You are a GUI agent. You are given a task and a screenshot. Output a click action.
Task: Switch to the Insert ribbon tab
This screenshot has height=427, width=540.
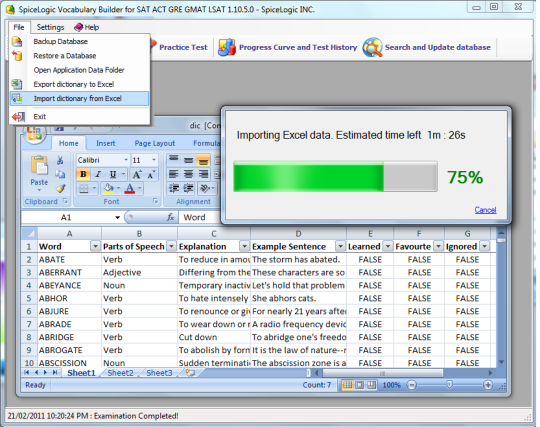(x=106, y=143)
